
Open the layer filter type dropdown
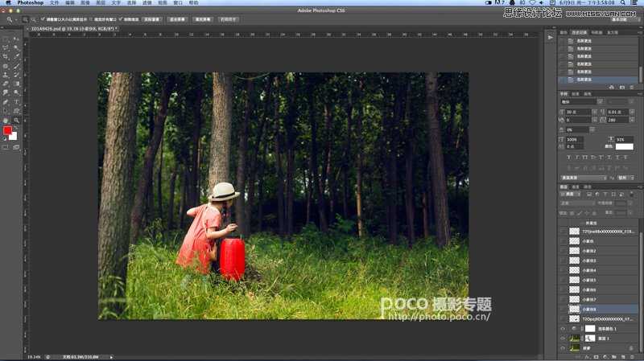tap(570, 195)
